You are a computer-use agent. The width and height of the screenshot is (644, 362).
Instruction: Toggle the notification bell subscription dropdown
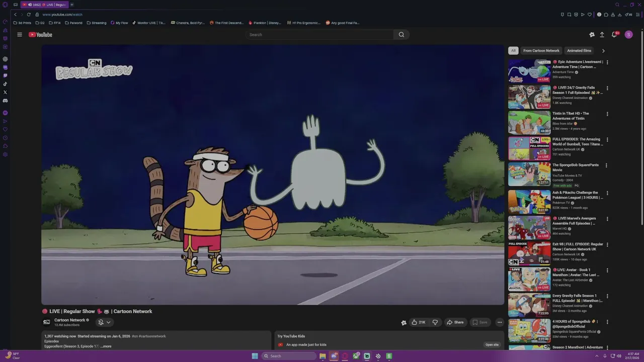click(104, 322)
